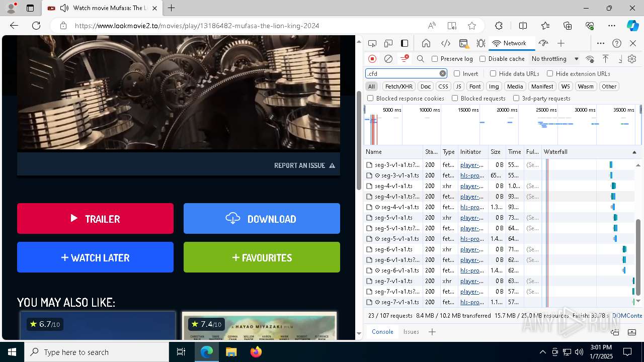Check Hide extension URLs
Screen dimensions: 644x362
(x=550, y=73)
